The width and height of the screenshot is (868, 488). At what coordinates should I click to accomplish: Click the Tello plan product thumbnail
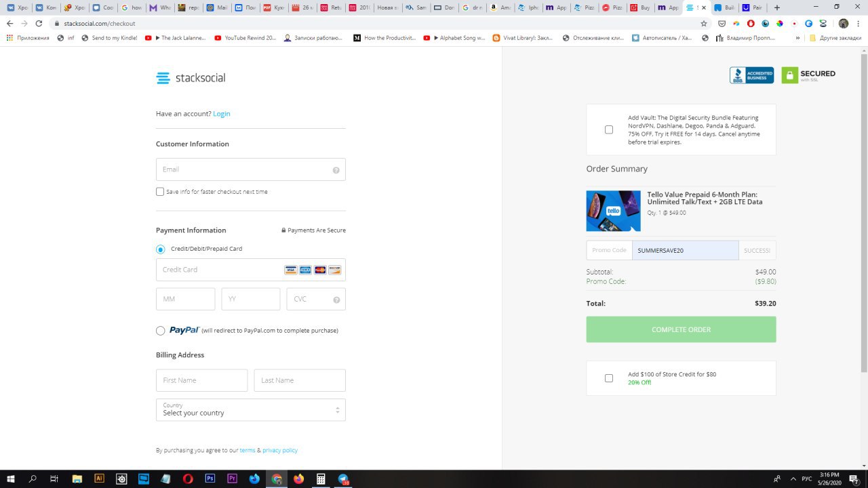click(613, 211)
